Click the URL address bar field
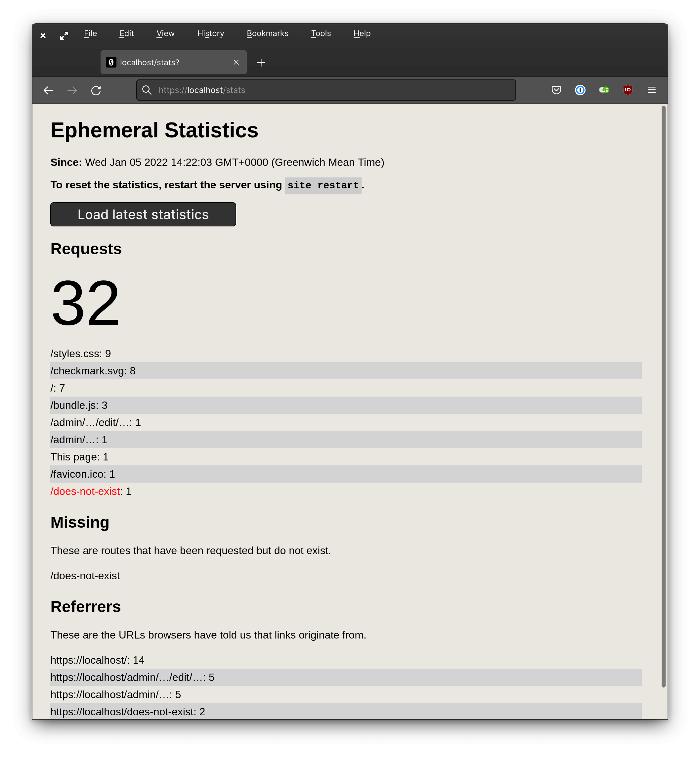 [x=326, y=90]
